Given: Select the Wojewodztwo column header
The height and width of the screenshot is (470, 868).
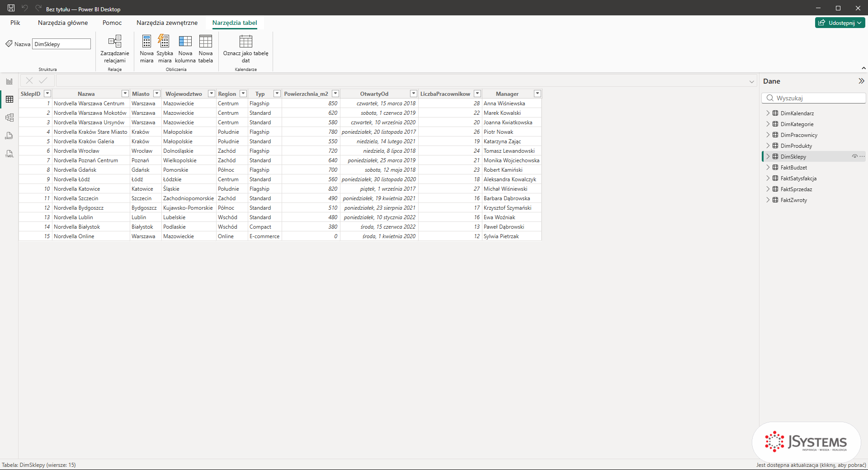Looking at the screenshot, I should click(184, 94).
